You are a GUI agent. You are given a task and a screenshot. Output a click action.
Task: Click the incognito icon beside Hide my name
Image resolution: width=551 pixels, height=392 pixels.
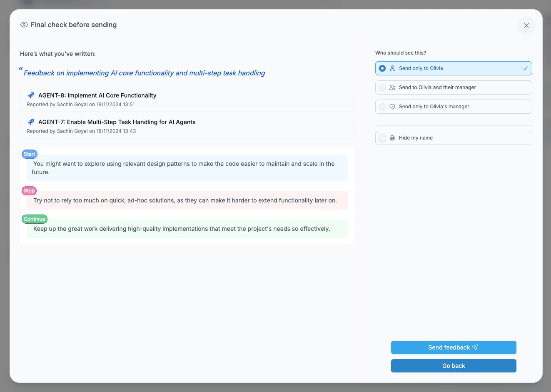392,138
